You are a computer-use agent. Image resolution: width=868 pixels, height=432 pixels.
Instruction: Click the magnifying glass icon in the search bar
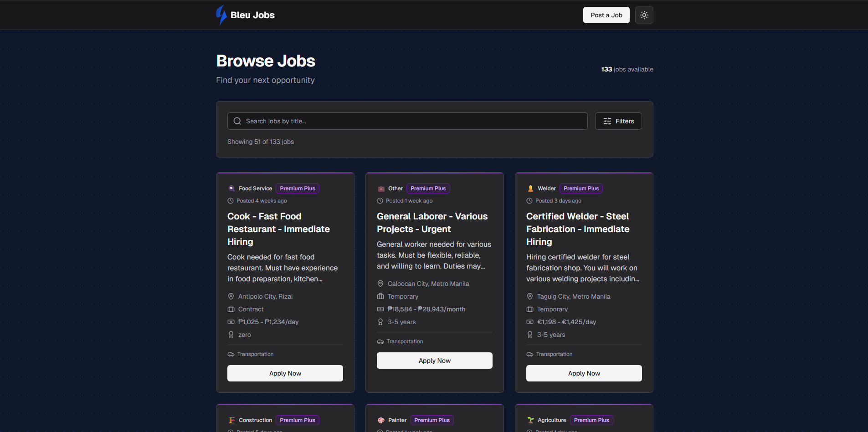[237, 121]
